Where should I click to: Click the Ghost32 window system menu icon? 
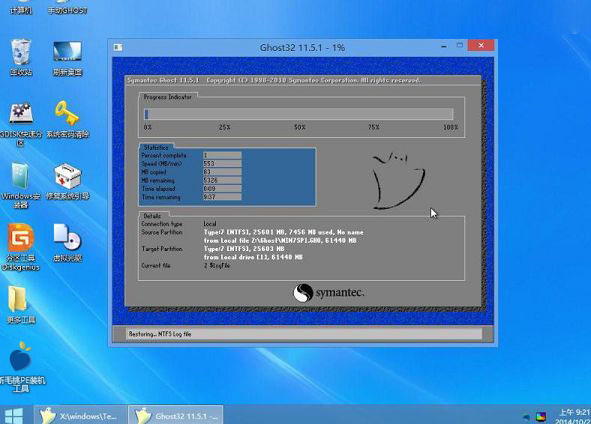(x=118, y=47)
